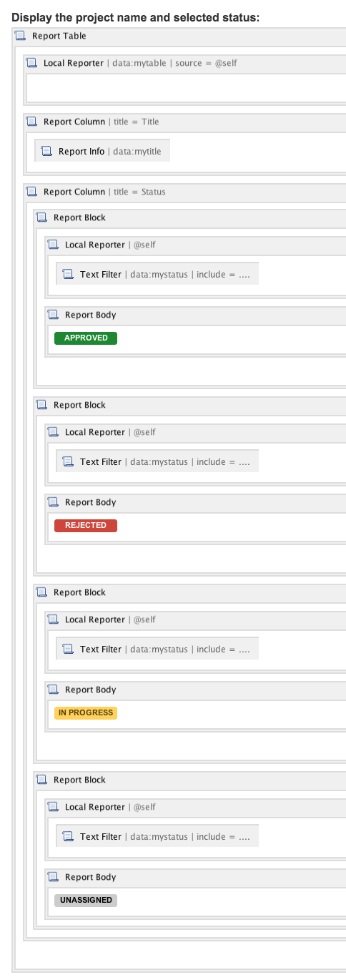
Task: Select the Text Filter icon in APPROVED block
Action: coord(69,274)
